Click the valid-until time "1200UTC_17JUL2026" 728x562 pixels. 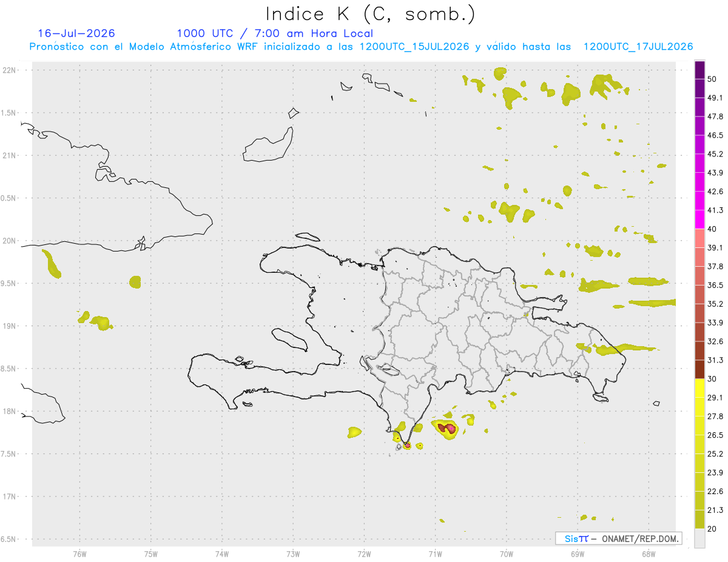[x=638, y=47]
